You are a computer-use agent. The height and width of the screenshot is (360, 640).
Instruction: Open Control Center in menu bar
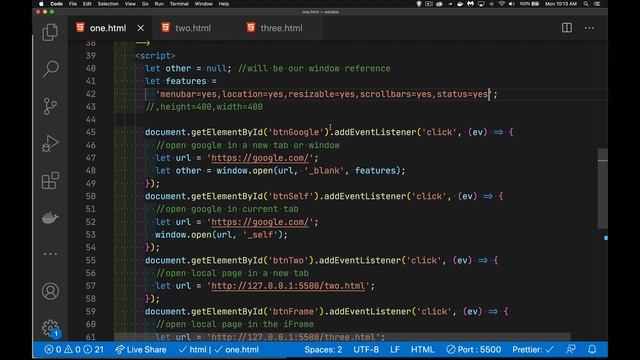(x=597, y=4)
